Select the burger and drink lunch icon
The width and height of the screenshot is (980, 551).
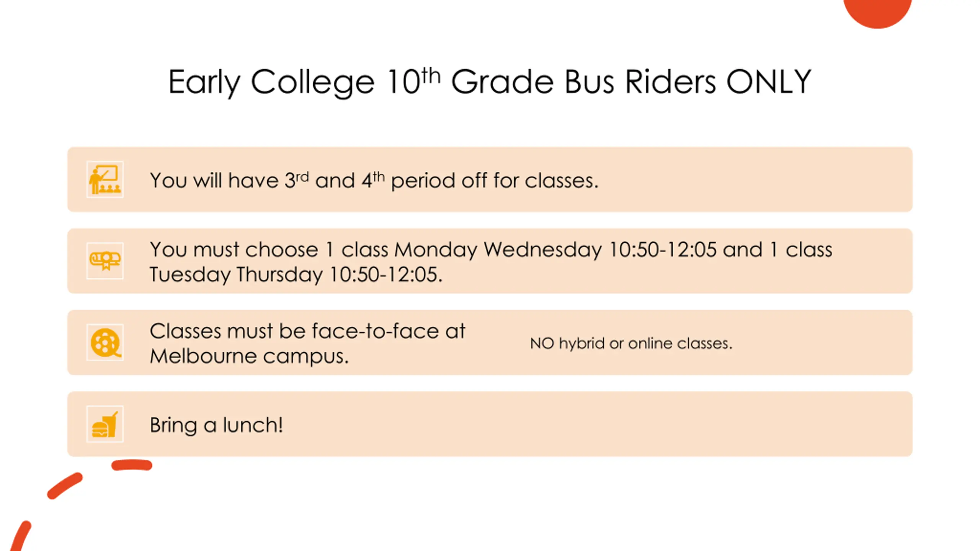point(105,424)
